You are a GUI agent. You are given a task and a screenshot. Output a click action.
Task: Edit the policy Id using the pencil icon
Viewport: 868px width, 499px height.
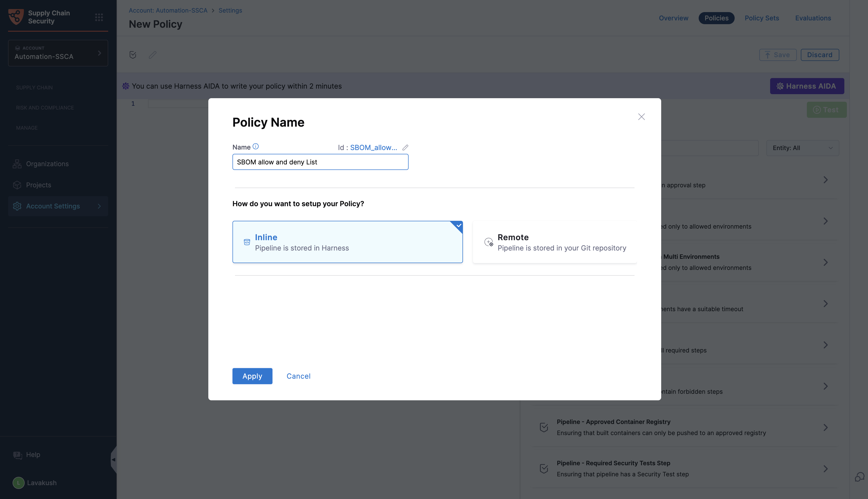tap(405, 147)
